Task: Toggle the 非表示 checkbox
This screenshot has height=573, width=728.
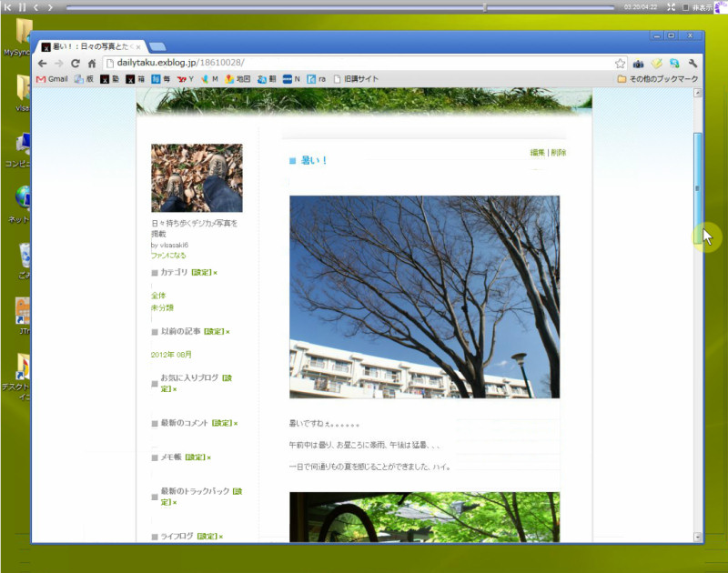Action: [685, 7]
